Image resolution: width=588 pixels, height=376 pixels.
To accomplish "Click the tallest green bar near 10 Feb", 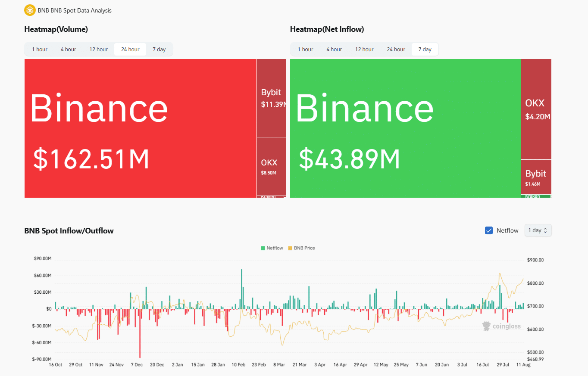I will coord(241,289).
